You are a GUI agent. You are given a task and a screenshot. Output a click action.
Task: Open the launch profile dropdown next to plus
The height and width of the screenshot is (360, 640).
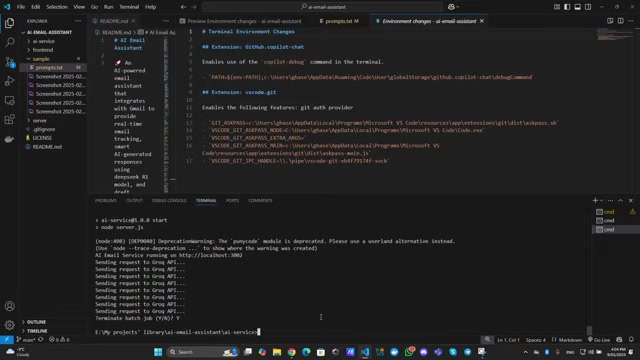tap(602, 200)
